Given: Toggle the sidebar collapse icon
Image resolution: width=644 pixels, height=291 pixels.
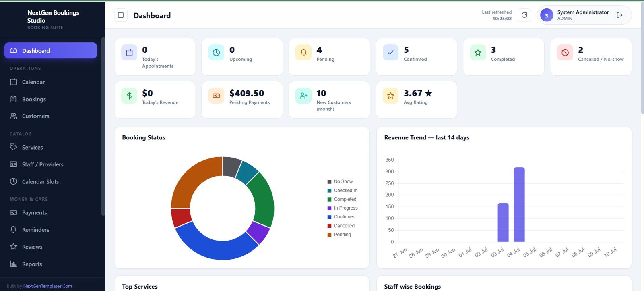Looking at the screenshot, I should point(121,15).
